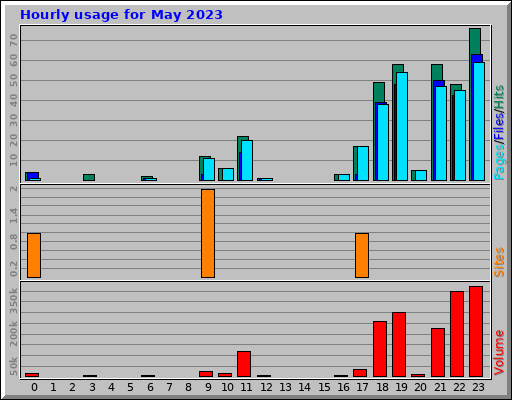Click the red Volume bar at hour 22
The height and width of the screenshot is (400, 512).
(x=457, y=334)
